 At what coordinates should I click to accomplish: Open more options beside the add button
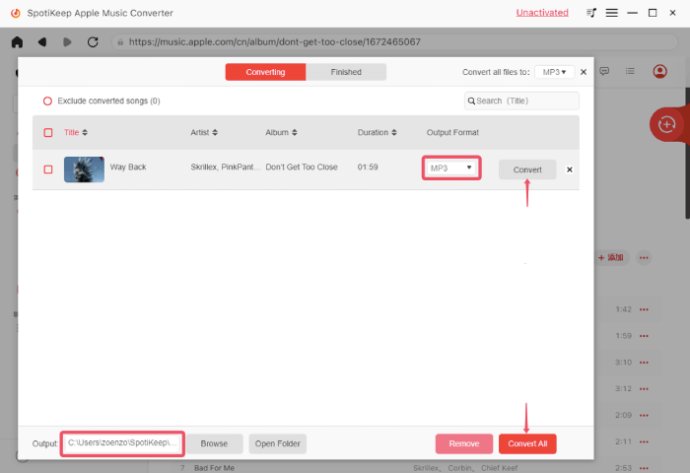643,258
